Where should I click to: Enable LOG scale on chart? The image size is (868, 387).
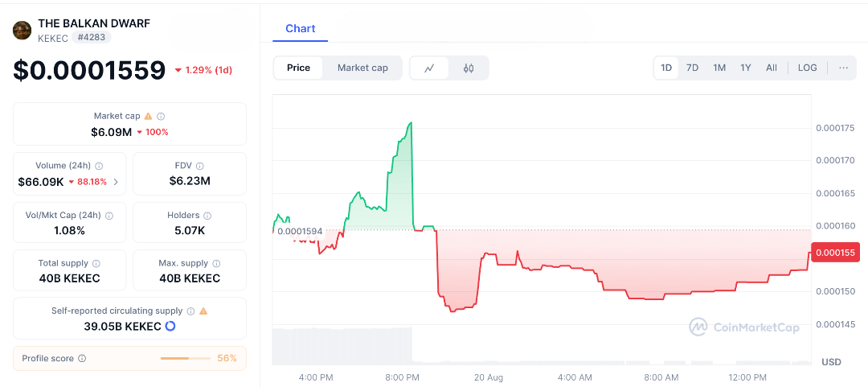pyautogui.click(x=807, y=68)
